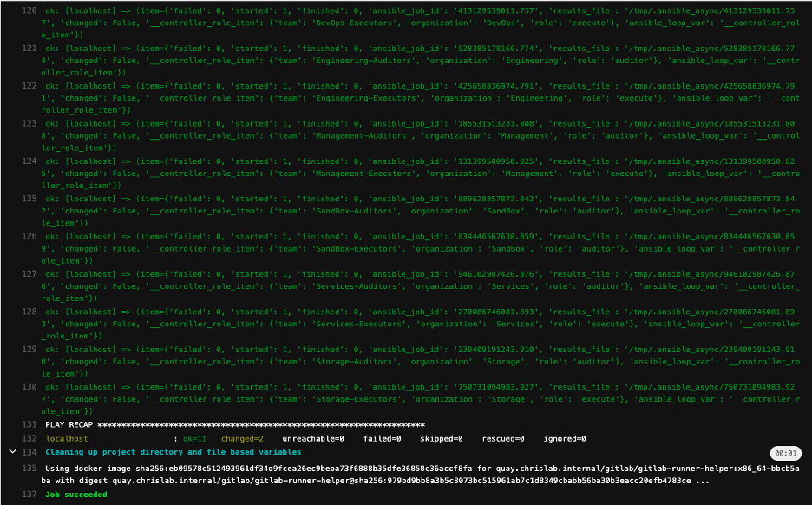812x505 pixels.
Task: Open line number 132 link
Action: [x=29, y=438]
